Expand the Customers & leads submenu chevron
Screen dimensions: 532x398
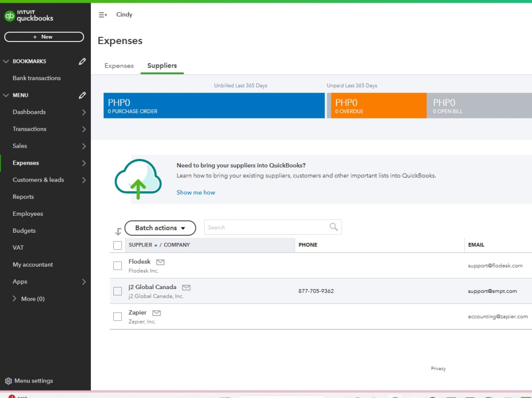84,180
